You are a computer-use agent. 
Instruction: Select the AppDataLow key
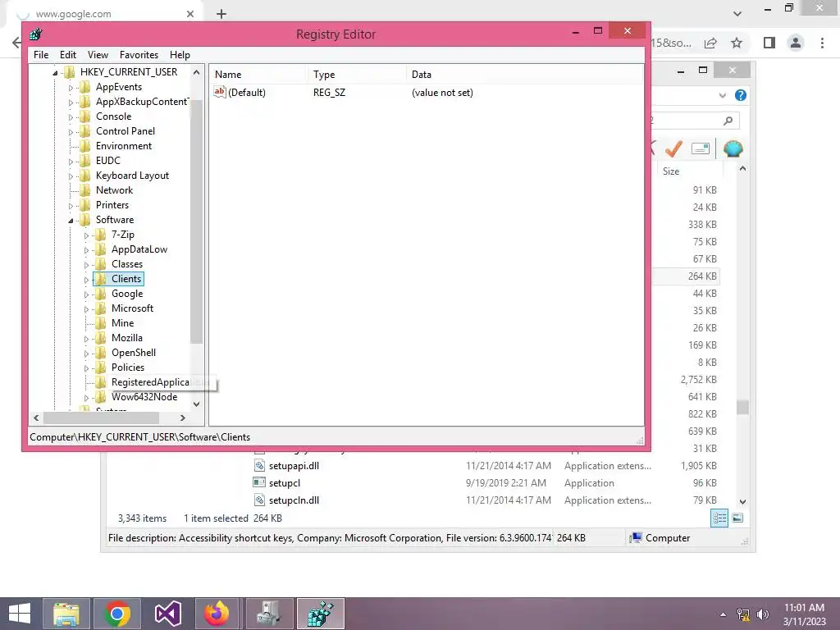[x=139, y=249]
